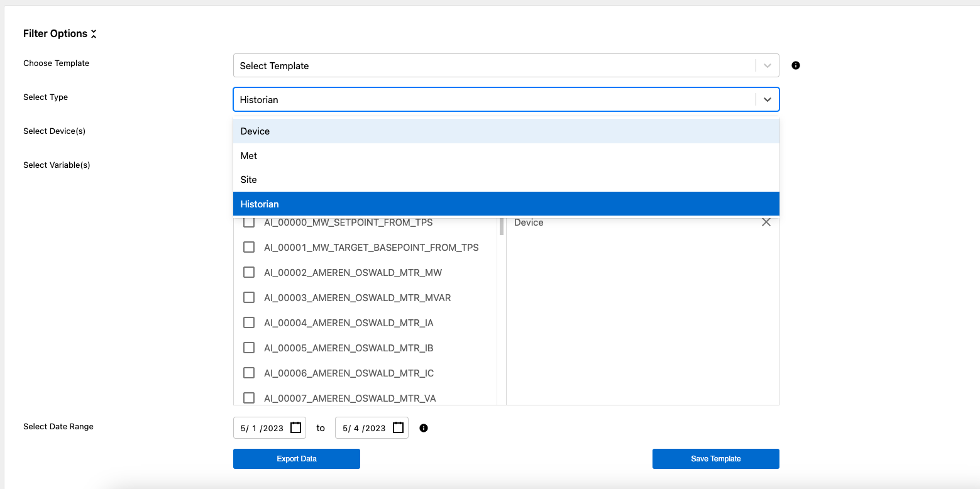980x489 pixels.
Task: Click the end date field 5/4/2023
Action: [x=372, y=428]
